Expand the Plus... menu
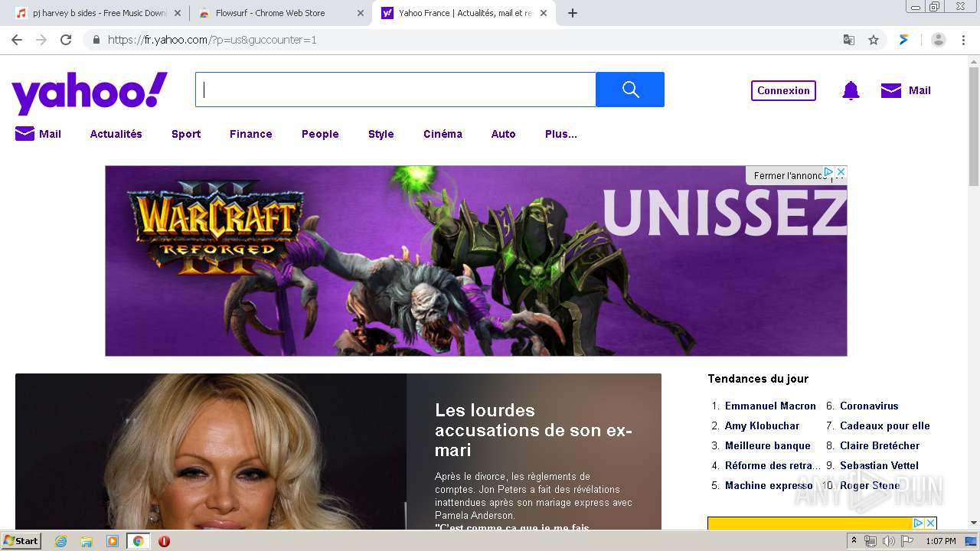The height and width of the screenshot is (551, 980). point(561,134)
